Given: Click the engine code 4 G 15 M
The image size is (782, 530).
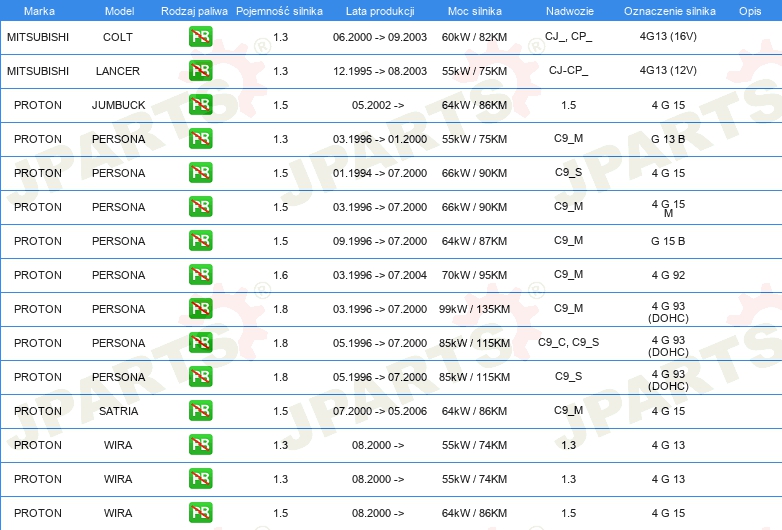Looking at the screenshot, I should pos(668,208).
